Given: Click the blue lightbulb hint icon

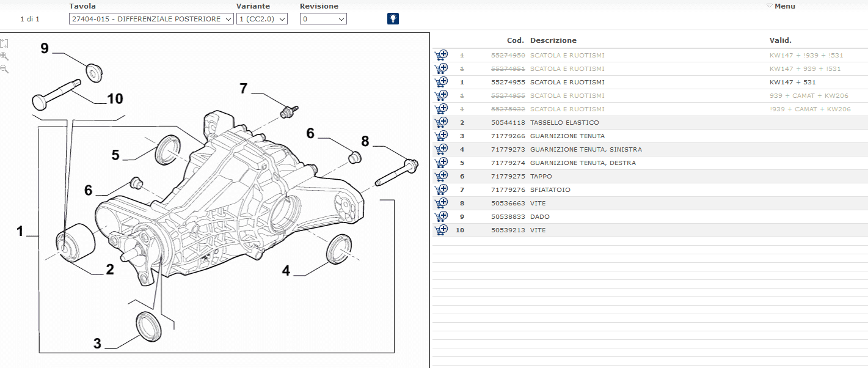Looking at the screenshot, I should 393,18.
